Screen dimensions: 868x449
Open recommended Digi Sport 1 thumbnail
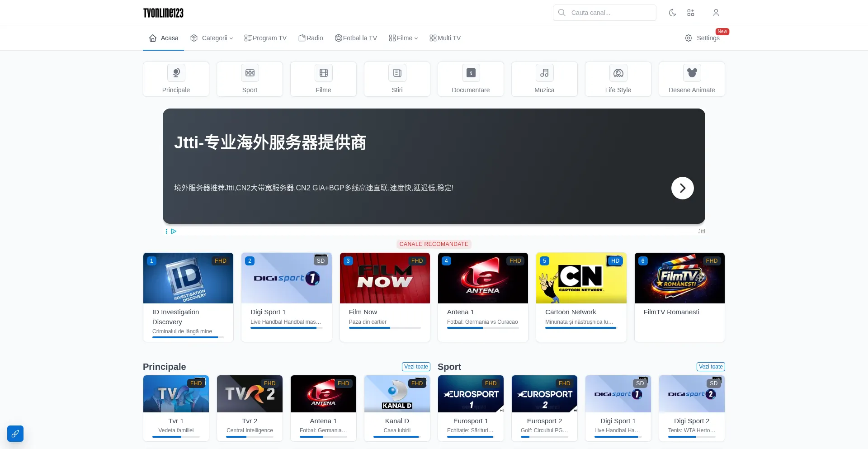[x=287, y=278]
